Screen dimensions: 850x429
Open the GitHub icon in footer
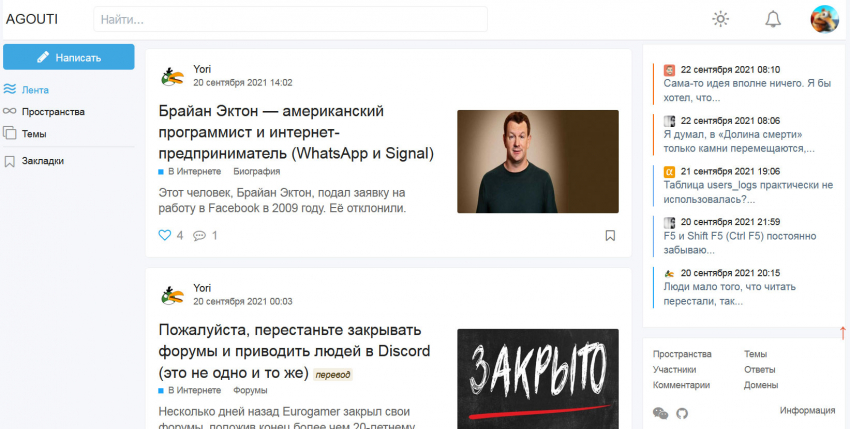coord(682,414)
